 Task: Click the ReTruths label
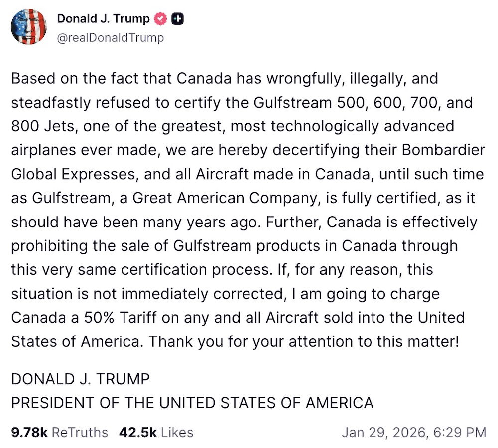coord(80,432)
